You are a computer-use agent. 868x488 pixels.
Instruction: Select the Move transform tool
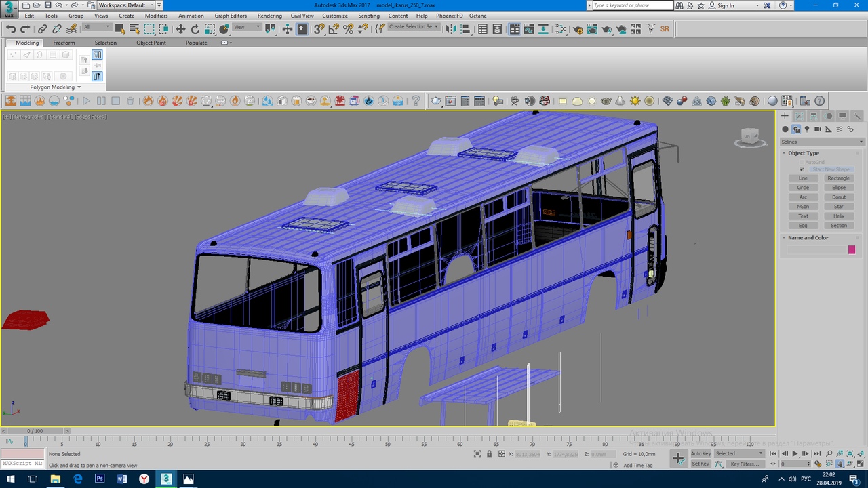click(180, 29)
